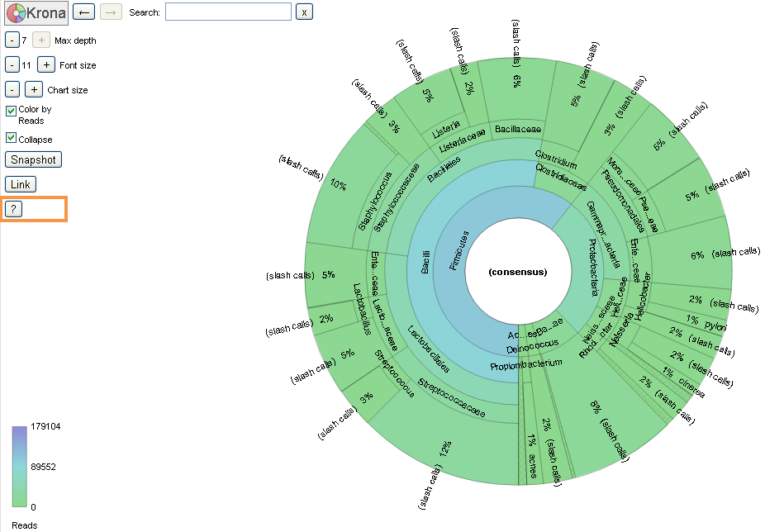Open help with the question mark button

tap(14, 209)
